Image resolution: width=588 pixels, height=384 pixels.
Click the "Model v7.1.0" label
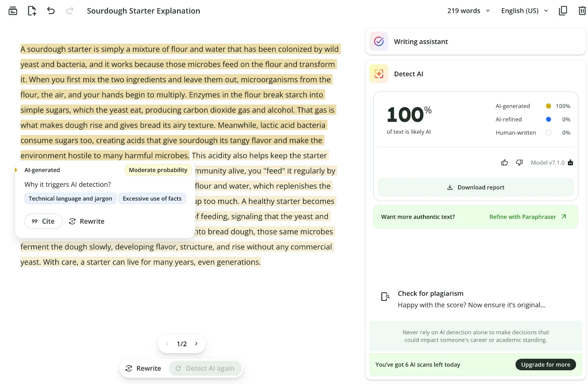point(548,163)
